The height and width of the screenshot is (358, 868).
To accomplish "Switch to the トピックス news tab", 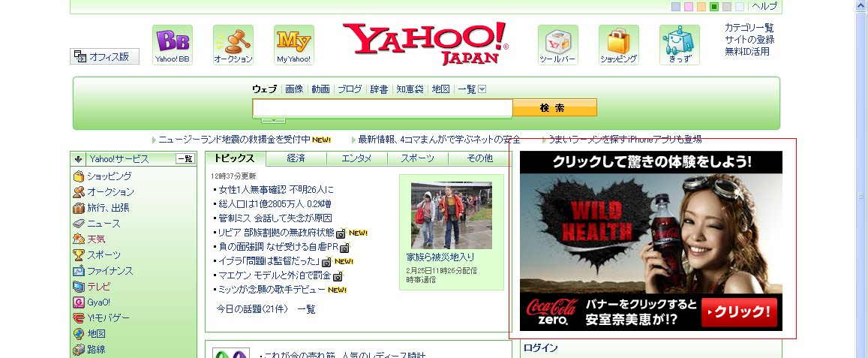I will 236,158.
